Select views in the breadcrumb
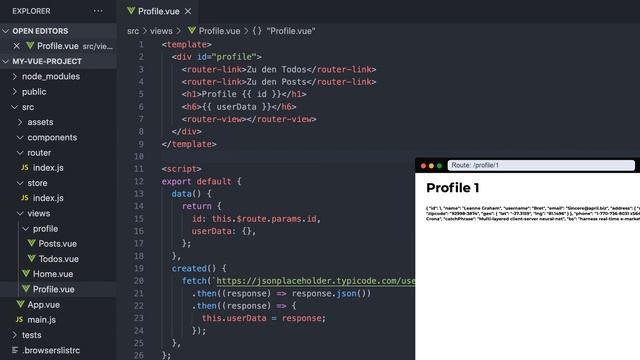 (x=161, y=31)
